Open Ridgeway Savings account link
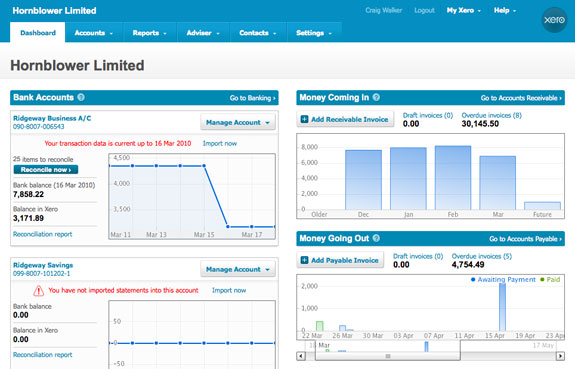 click(x=43, y=265)
